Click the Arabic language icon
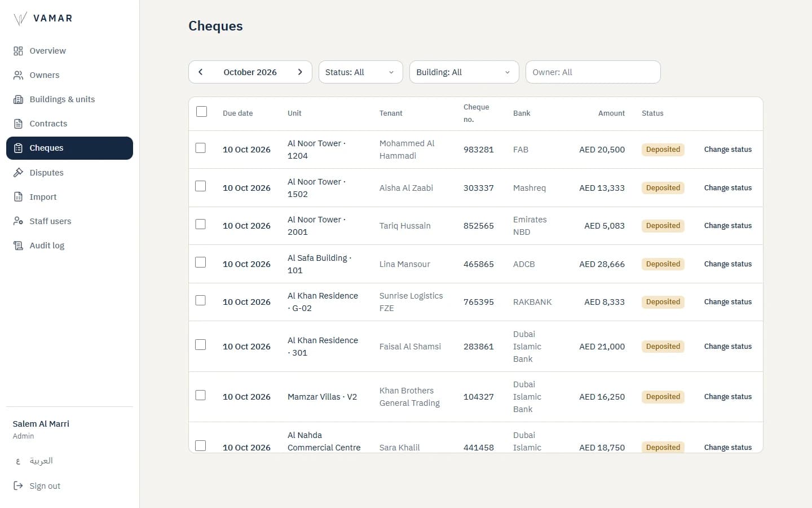The width and height of the screenshot is (812, 508). [x=18, y=461]
